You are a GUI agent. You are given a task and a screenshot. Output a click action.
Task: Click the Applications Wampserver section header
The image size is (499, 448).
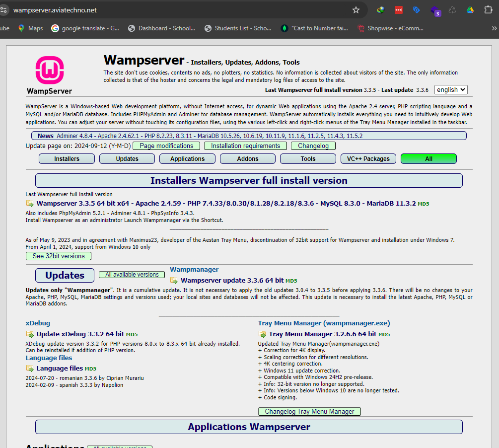[249, 427]
